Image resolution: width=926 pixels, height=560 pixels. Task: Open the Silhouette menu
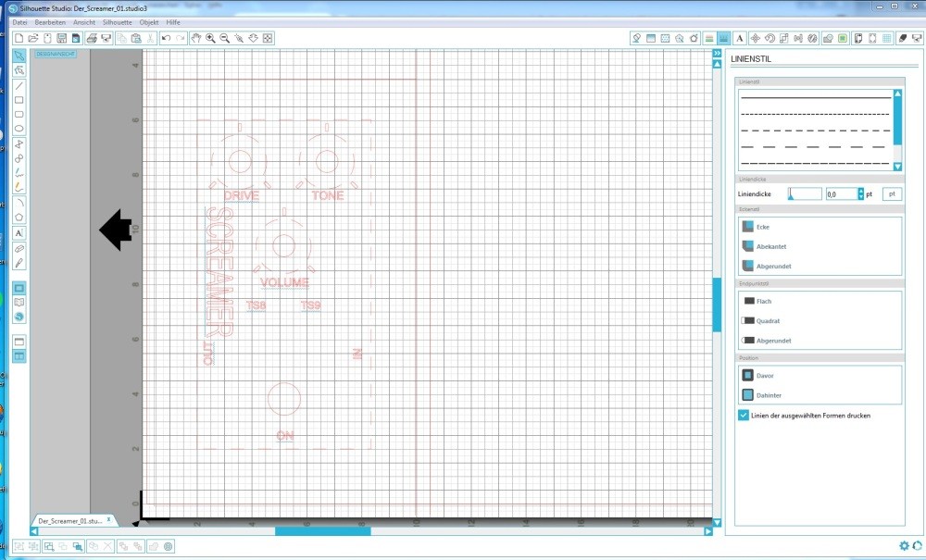tap(117, 22)
